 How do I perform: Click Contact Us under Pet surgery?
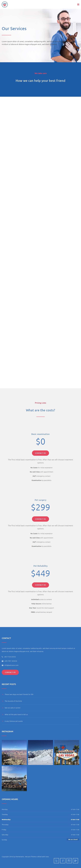click(x=40, y=519)
